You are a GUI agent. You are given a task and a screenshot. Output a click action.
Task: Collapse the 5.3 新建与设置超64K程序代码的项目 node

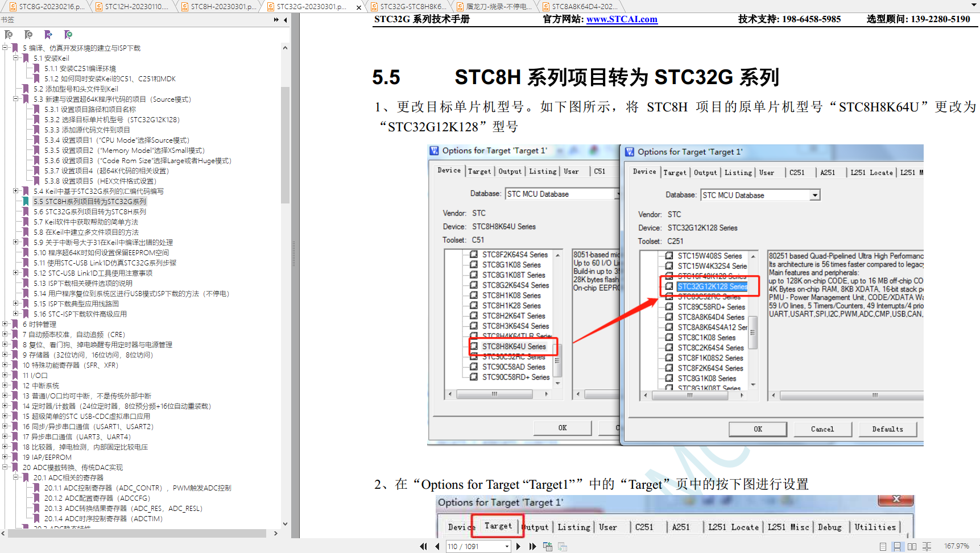tap(16, 99)
